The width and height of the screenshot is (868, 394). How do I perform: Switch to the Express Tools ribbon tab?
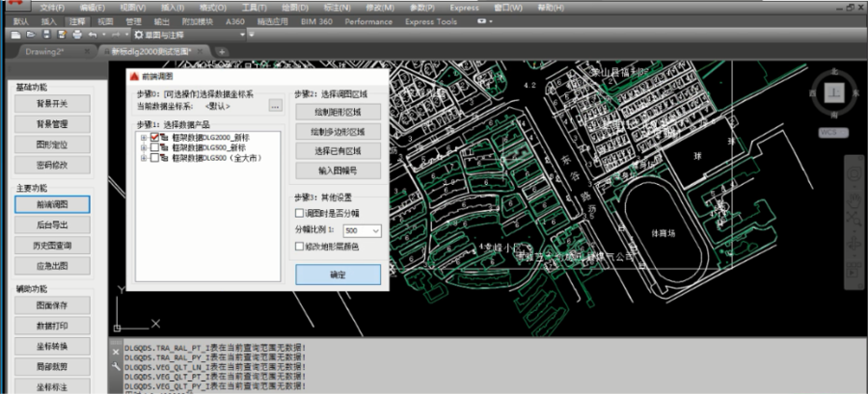[x=431, y=21]
